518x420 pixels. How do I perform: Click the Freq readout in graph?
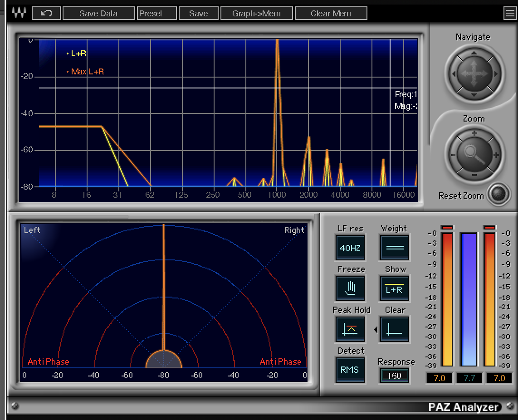(x=406, y=94)
